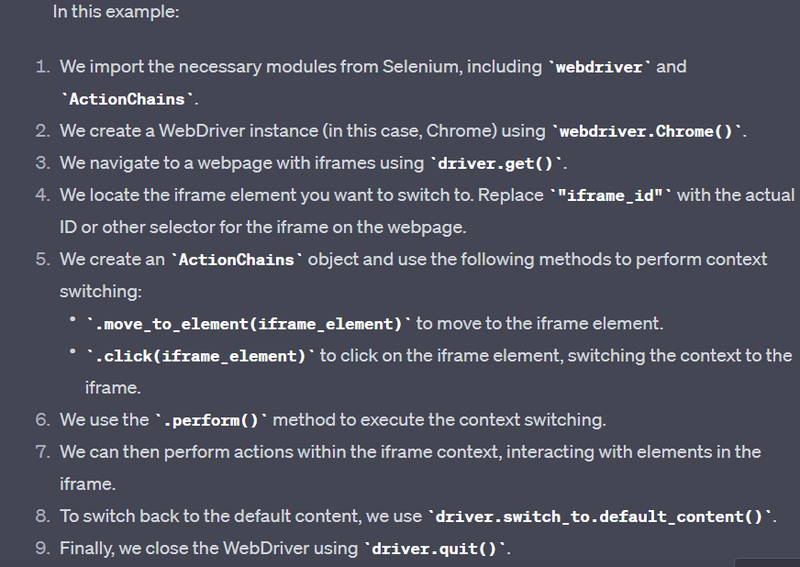This screenshot has width=800, height=567.
Task: Click the `driver.quit()` inline code
Action: (437, 548)
